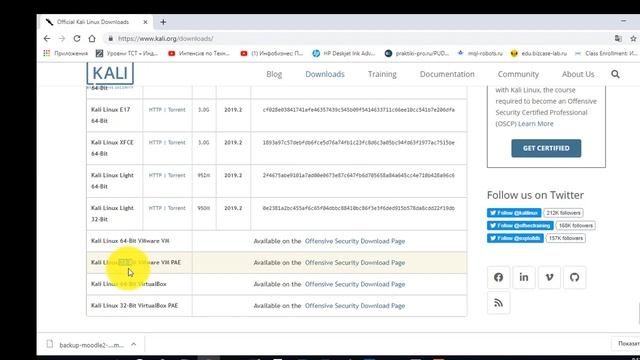This screenshot has width=640, height=360.
Task: Click Torrent link for Kali Linux E17 64-Bit
Action: click(x=177, y=110)
